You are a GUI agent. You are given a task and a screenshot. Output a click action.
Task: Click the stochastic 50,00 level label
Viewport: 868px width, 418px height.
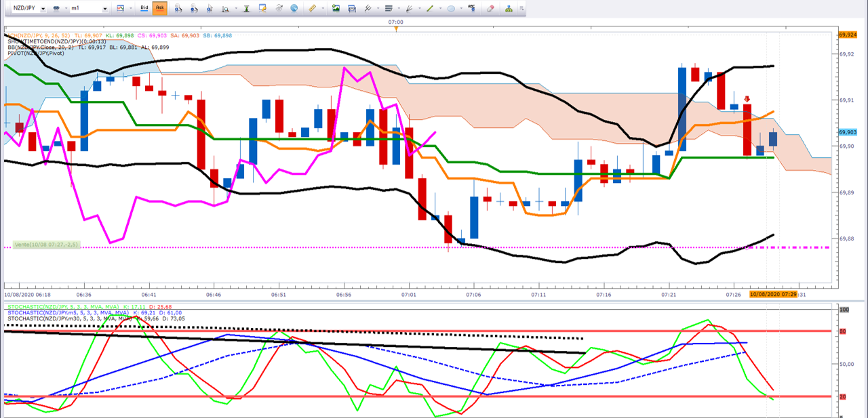click(x=846, y=364)
